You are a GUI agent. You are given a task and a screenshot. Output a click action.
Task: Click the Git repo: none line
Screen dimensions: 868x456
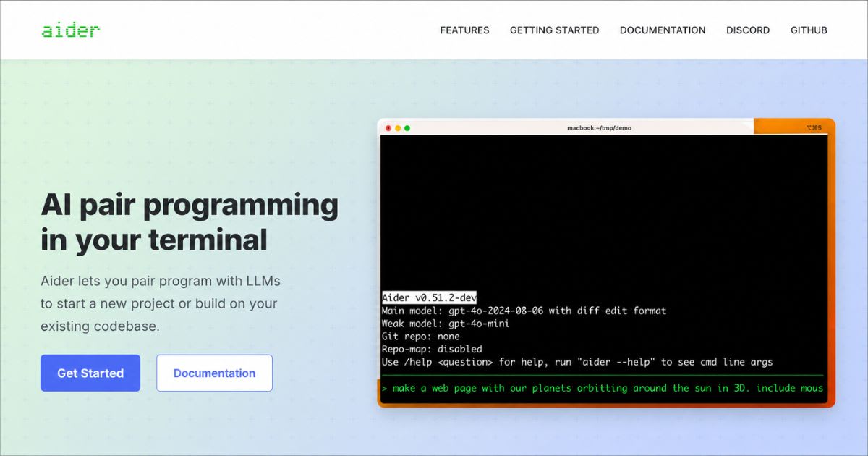(x=420, y=337)
